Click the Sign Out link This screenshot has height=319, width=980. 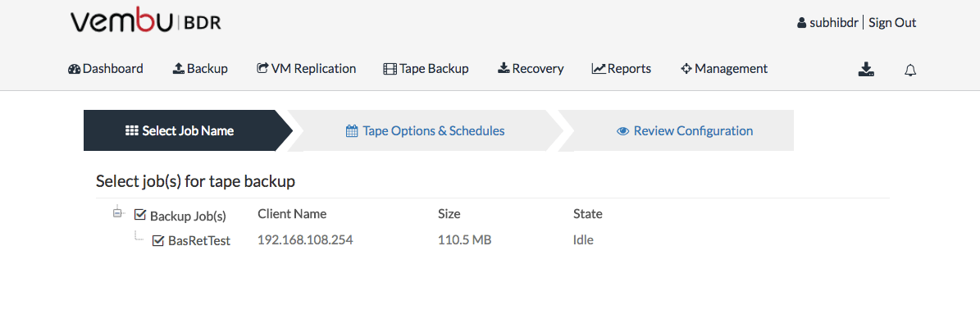892,23
